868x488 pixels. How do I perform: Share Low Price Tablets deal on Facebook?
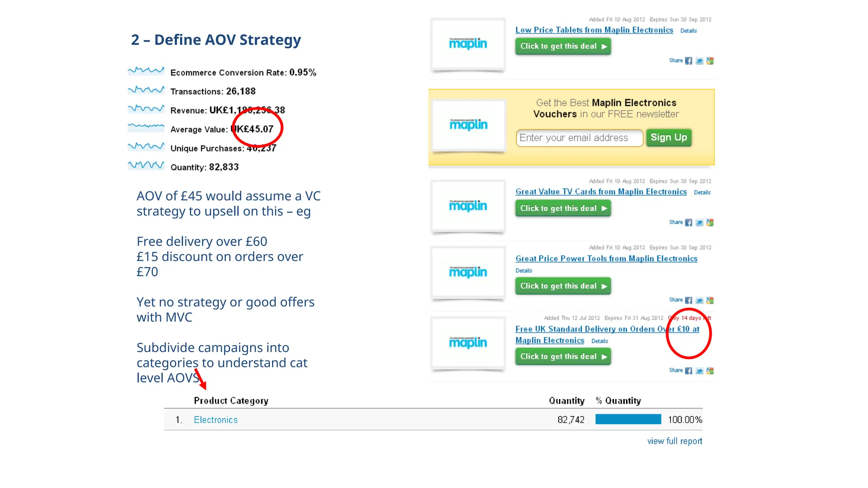[x=689, y=61]
